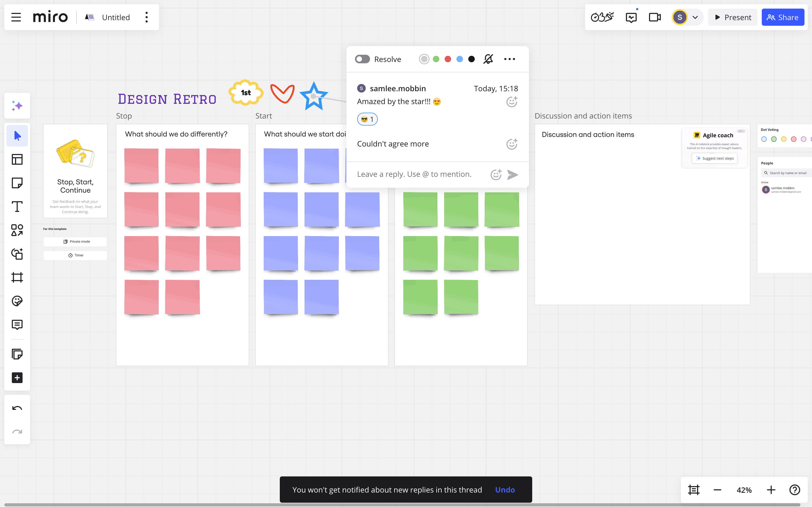Start a video call

(654, 17)
